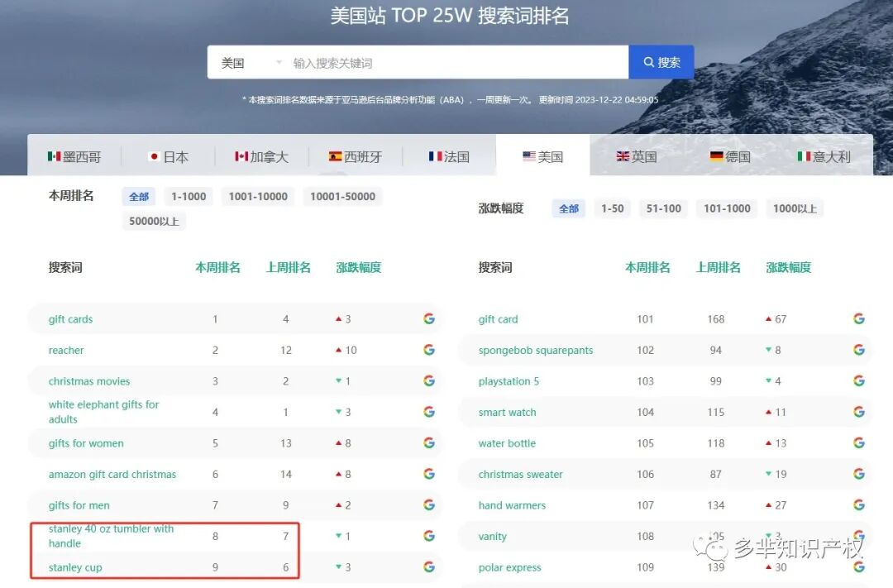Open Google search for 'gift cards' keyword
This screenshot has height=588, width=893.
coord(428,319)
